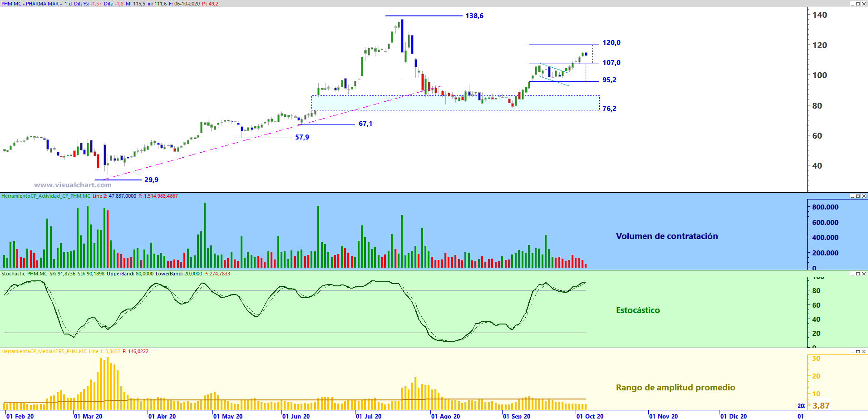
Task: Select the 'Line 2: 47.837,0000' volume reading
Action: [114, 196]
